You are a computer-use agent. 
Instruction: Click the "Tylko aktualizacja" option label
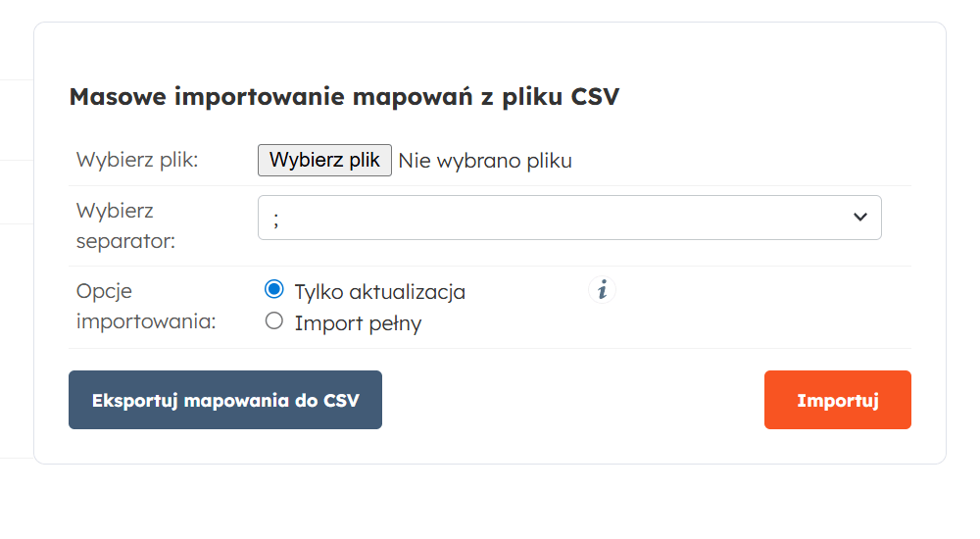pos(379,292)
